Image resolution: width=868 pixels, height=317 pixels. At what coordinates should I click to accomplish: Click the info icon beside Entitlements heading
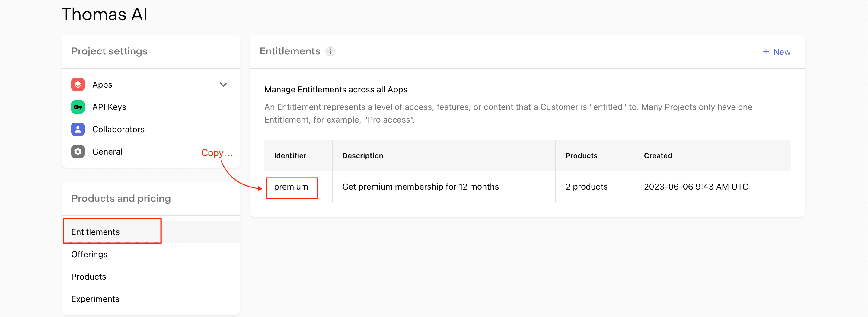coord(330,51)
